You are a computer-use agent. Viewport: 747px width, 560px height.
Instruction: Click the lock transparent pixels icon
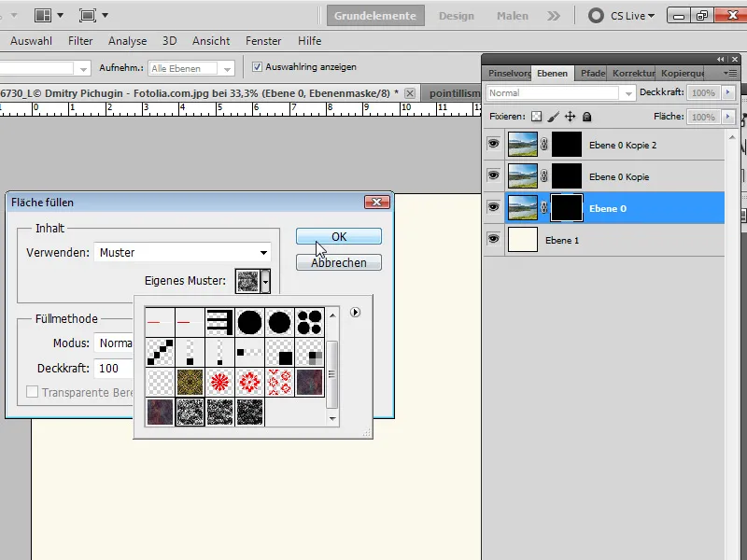tap(536, 118)
